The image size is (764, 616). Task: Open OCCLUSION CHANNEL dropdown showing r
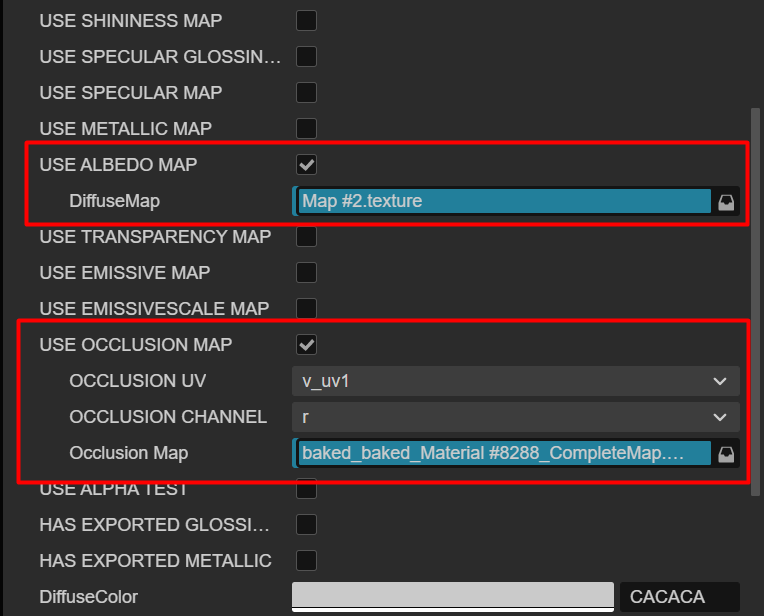516,417
